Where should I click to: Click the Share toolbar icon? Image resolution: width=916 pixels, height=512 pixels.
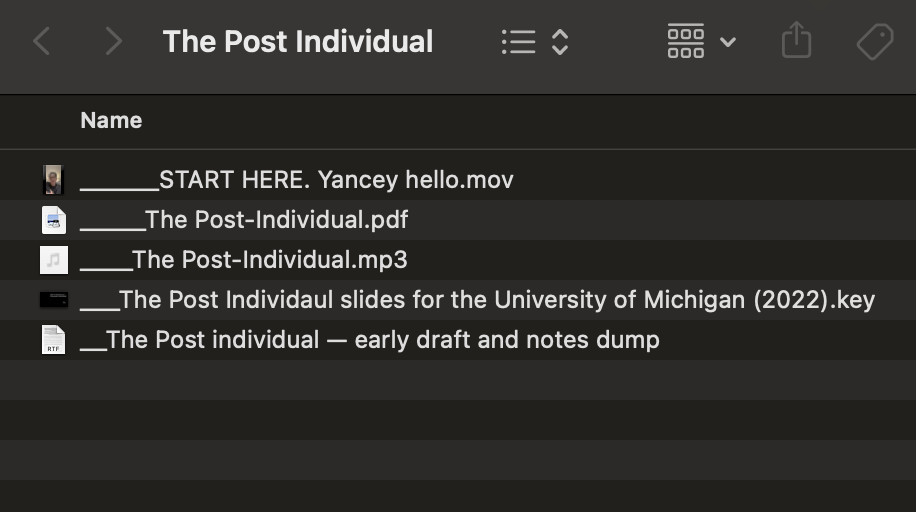pos(797,40)
